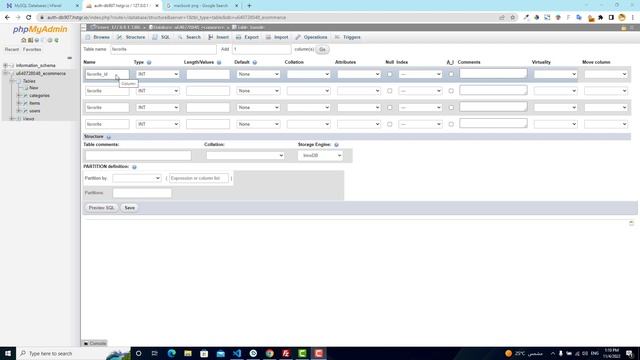Tick the Null checkbox in the second column row
Viewport: 640px width, 360px height.
(389, 91)
